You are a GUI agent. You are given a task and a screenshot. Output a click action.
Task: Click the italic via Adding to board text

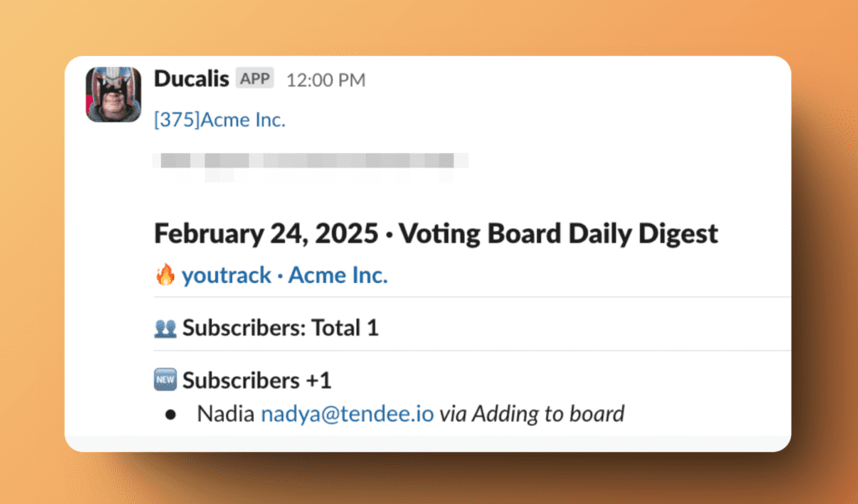[x=532, y=414]
